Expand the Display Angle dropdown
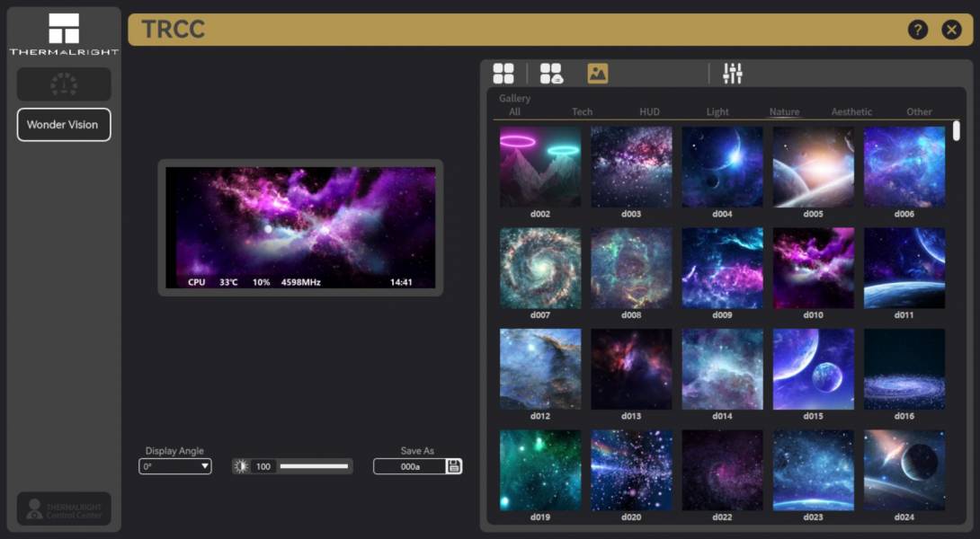 click(175, 466)
